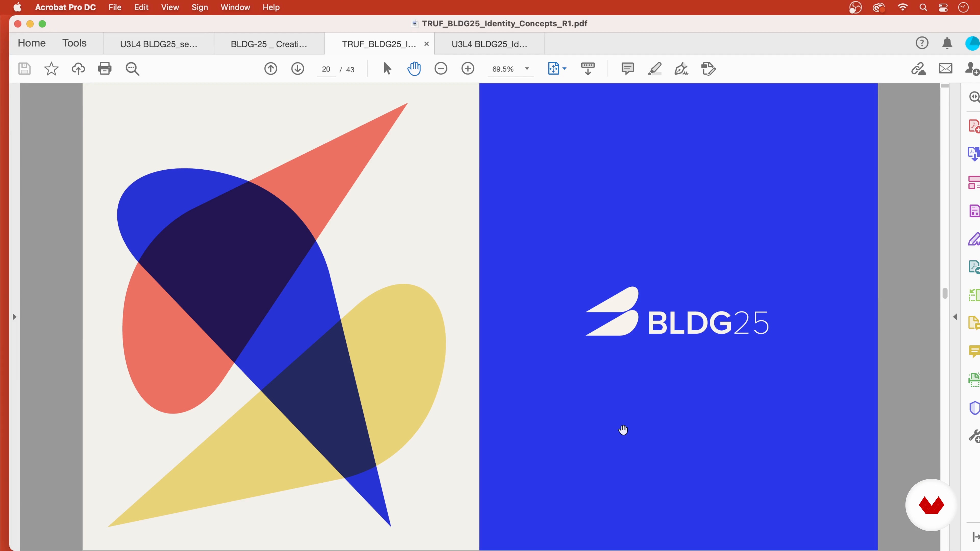Image resolution: width=980 pixels, height=551 pixels.
Task: Open Comment tool in right pane
Action: [974, 351]
